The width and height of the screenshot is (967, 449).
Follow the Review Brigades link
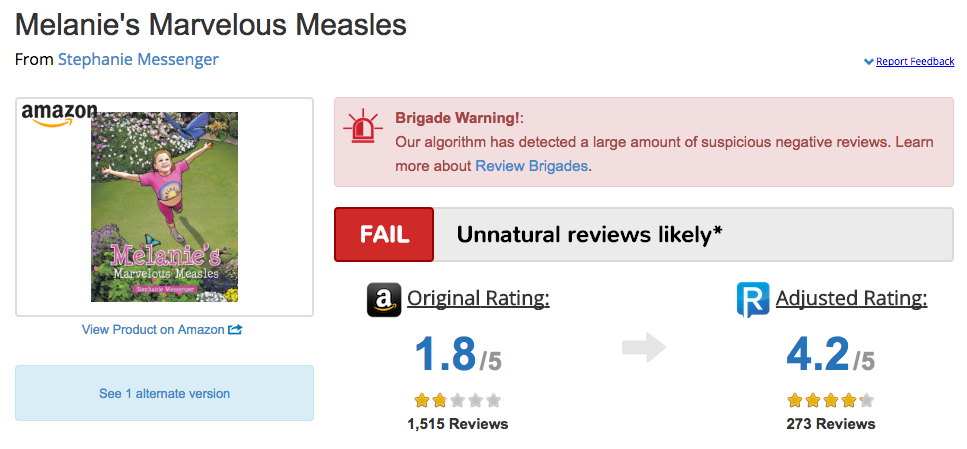tap(532, 166)
